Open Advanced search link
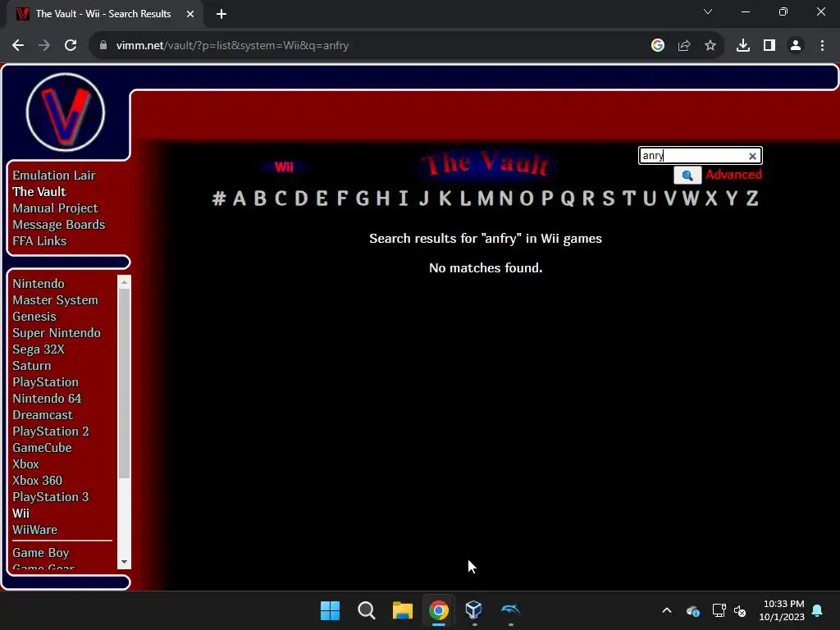This screenshot has width=840, height=630. [x=733, y=175]
